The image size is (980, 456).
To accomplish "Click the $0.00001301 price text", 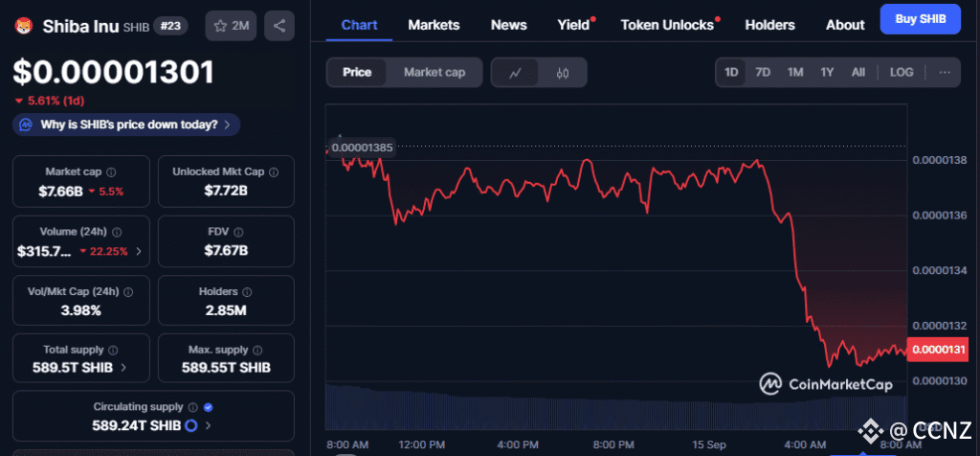I will (x=114, y=73).
